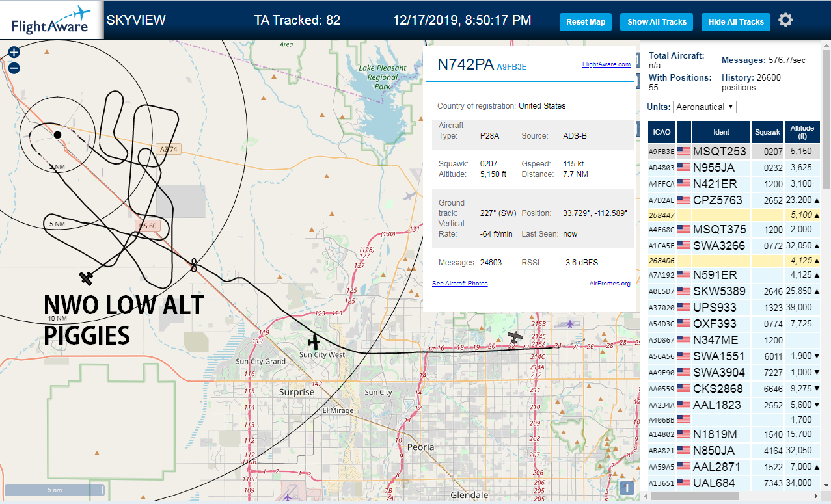Image resolution: width=831 pixels, height=504 pixels.
Task: Select selected aircraft icon above NWO label
Action: 87,278
